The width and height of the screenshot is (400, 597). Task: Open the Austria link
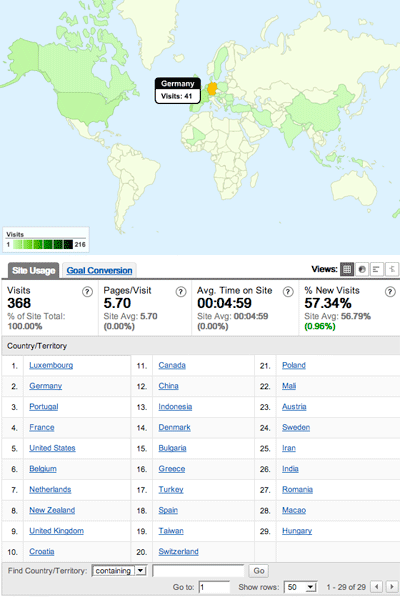click(294, 407)
